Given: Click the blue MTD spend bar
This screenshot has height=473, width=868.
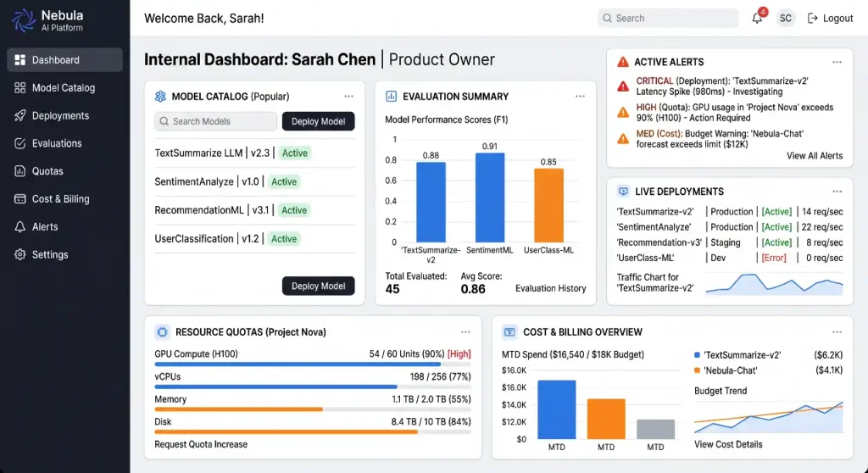Looking at the screenshot, I should (557, 410).
